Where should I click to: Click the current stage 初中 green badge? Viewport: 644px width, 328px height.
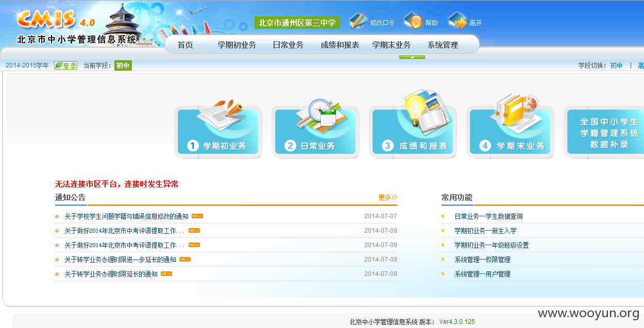[x=123, y=65]
